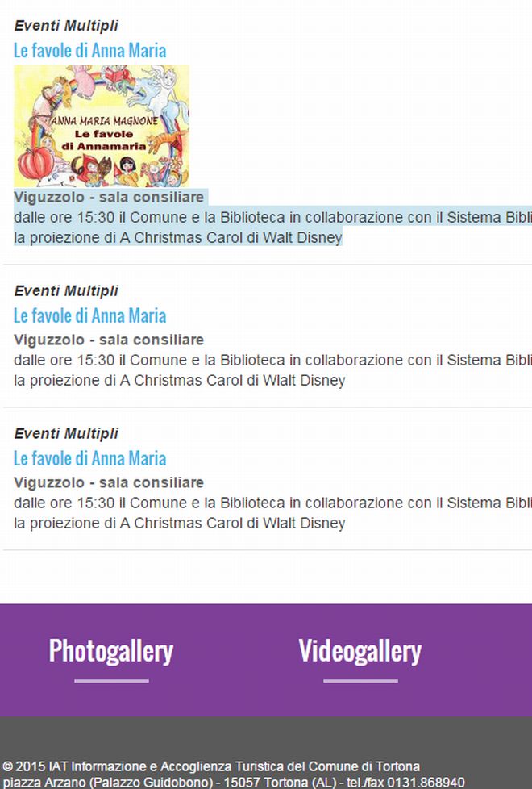
Task: Open the first "Le favole di Anna Maria" link
Action: (89, 51)
